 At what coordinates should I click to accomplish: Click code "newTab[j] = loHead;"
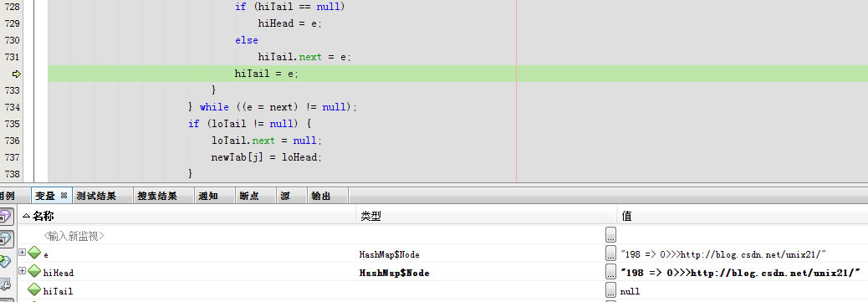point(266,156)
